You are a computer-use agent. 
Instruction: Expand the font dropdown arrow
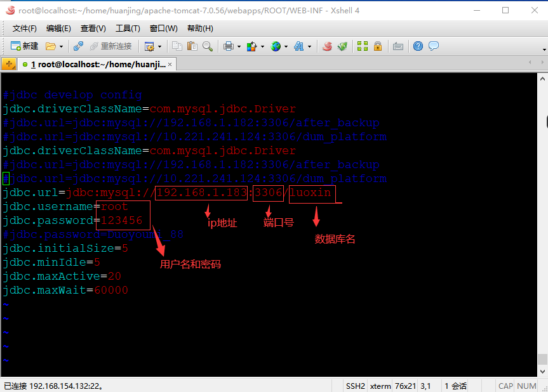[x=310, y=46]
